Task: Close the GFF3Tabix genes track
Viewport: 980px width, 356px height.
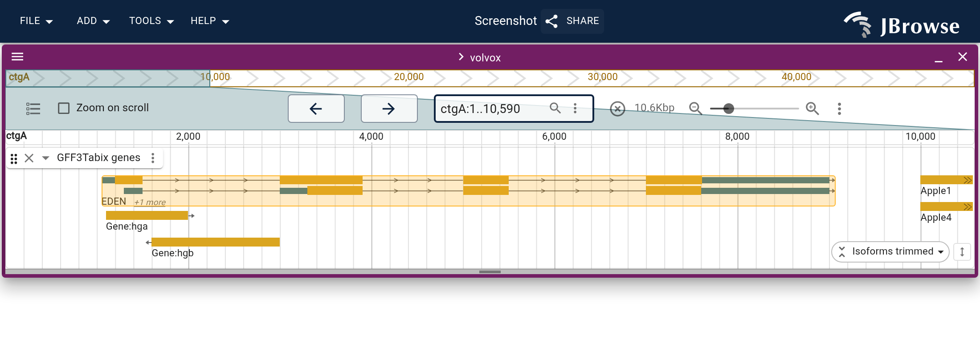Action: pyautogui.click(x=29, y=158)
